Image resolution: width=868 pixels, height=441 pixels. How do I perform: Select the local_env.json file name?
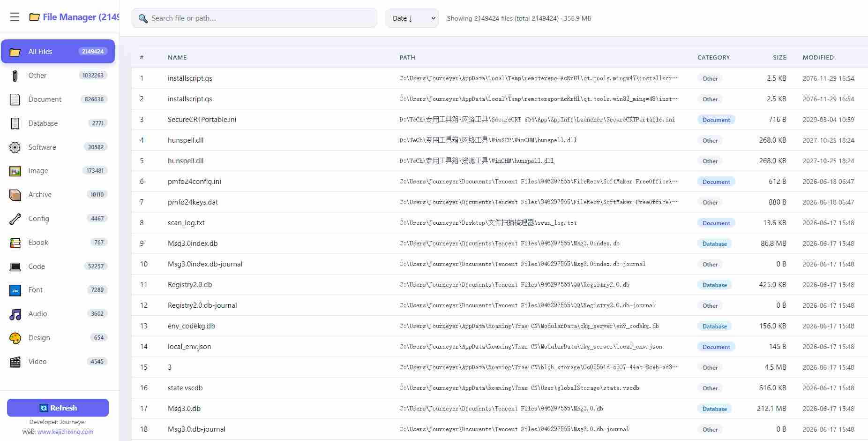tap(189, 347)
